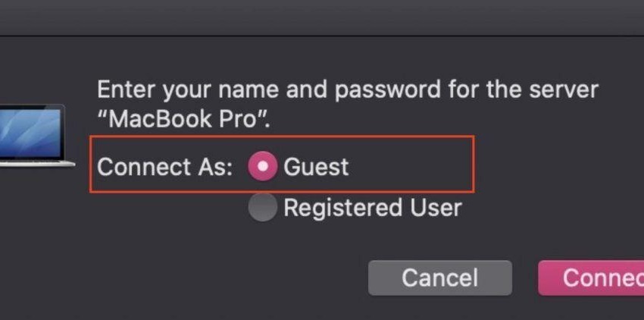Click empty dialog area left of Cancel
The width and height of the screenshot is (644, 320).
coord(227,278)
